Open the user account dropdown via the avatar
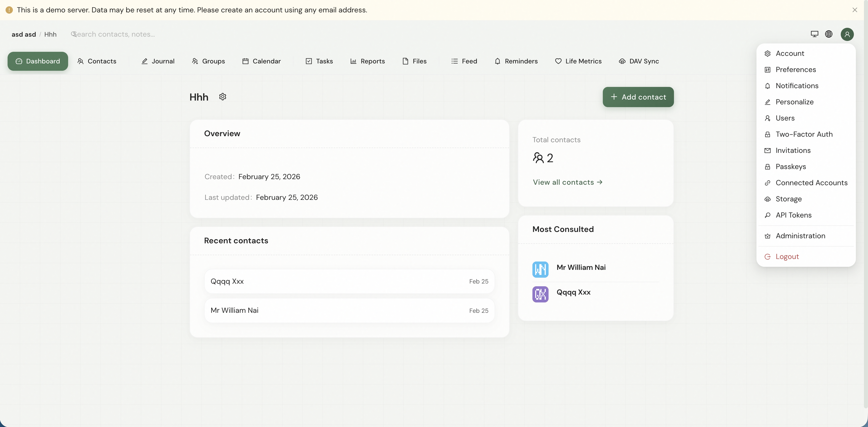Image resolution: width=868 pixels, height=427 pixels. pos(848,34)
